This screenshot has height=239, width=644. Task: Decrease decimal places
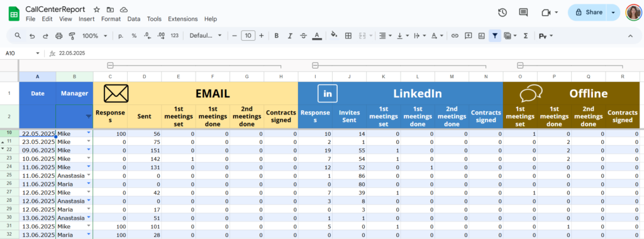click(147, 36)
